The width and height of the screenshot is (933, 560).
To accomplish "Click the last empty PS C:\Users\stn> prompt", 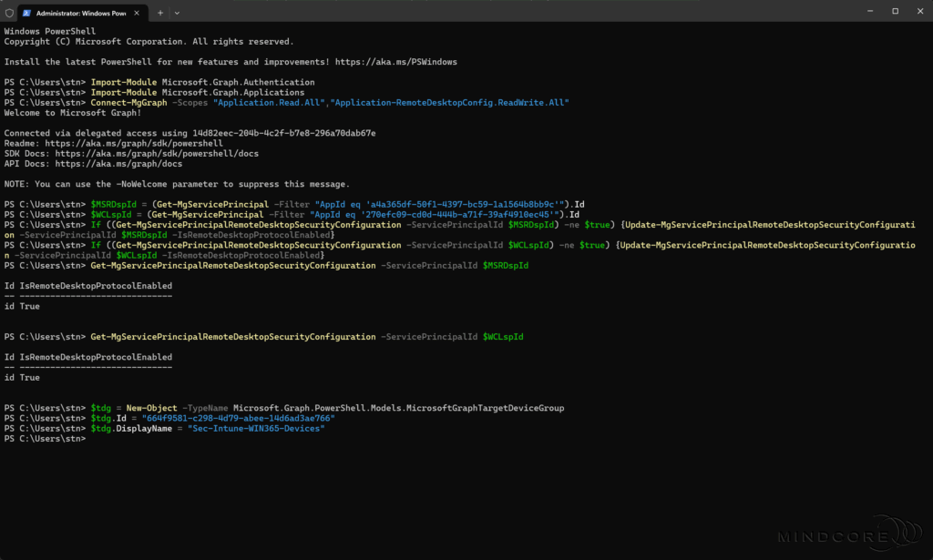I will (46, 439).
